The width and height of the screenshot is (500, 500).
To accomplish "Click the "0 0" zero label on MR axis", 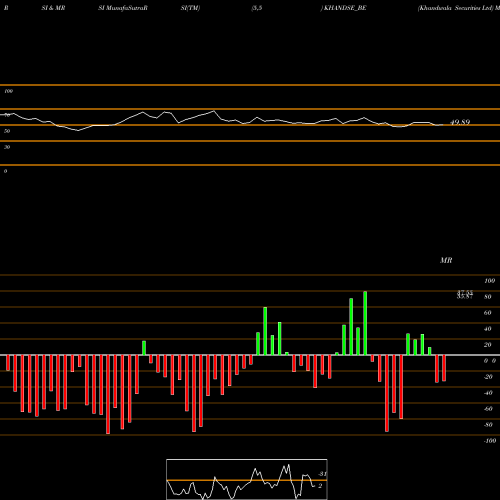I will point(490,361).
